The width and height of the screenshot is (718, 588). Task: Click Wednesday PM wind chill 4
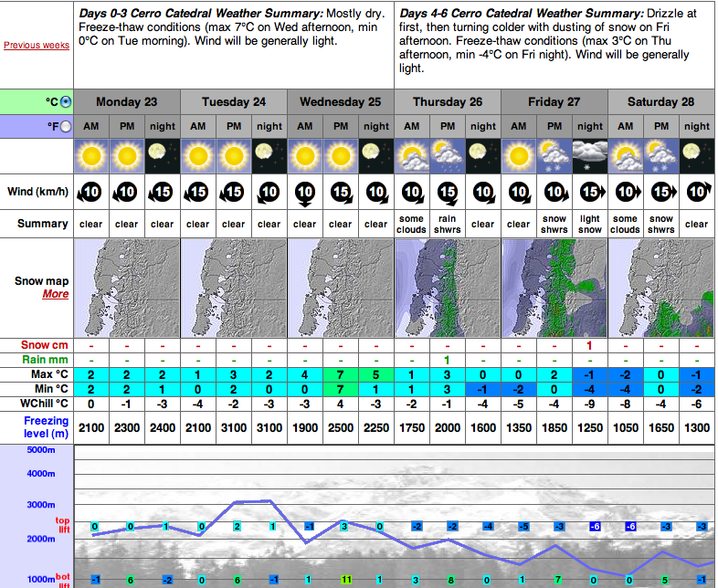coord(340,404)
